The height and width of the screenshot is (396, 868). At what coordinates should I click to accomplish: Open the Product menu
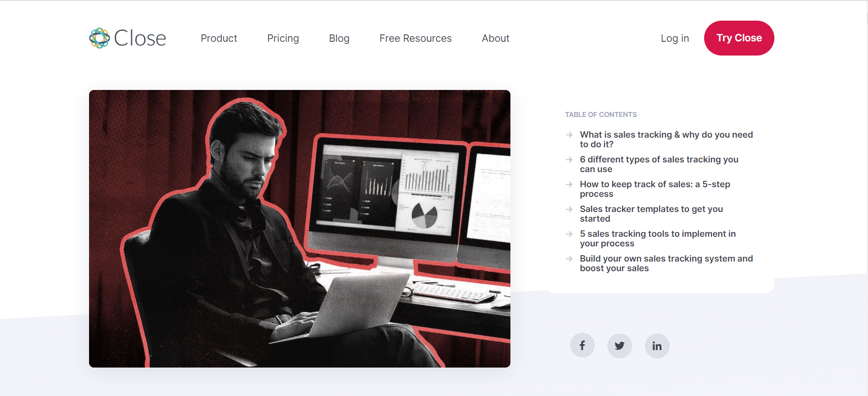tap(218, 39)
